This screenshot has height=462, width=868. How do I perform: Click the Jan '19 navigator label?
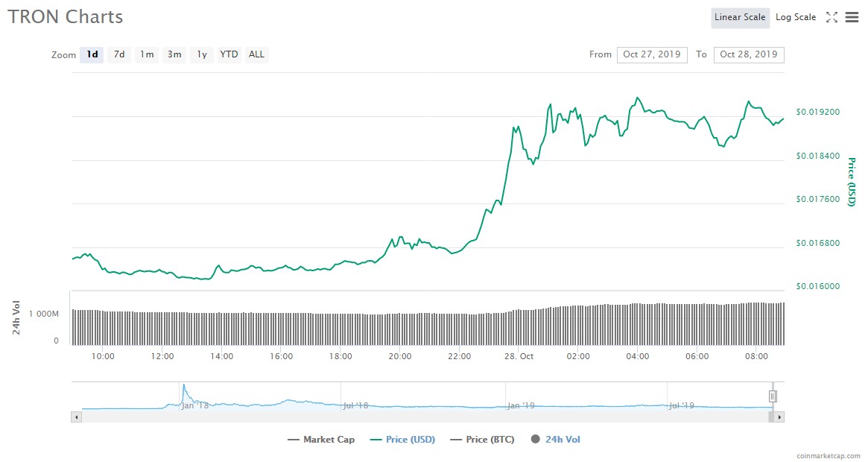[521, 405]
